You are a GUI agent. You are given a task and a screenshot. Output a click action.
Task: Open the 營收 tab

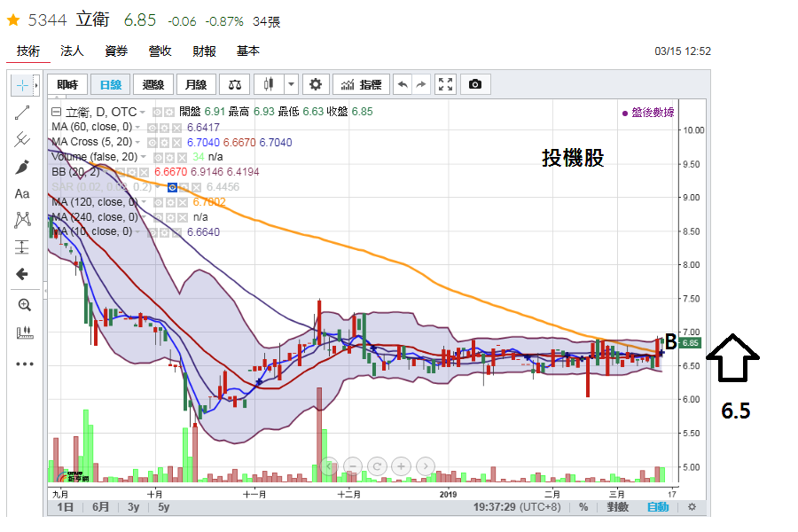pyautogui.click(x=160, y=51)
